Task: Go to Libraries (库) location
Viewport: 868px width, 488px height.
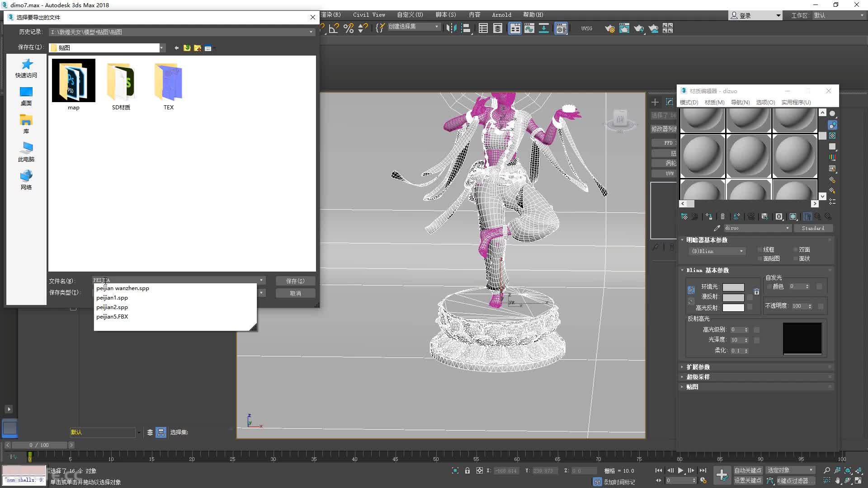Action: (x=26, y=124)
